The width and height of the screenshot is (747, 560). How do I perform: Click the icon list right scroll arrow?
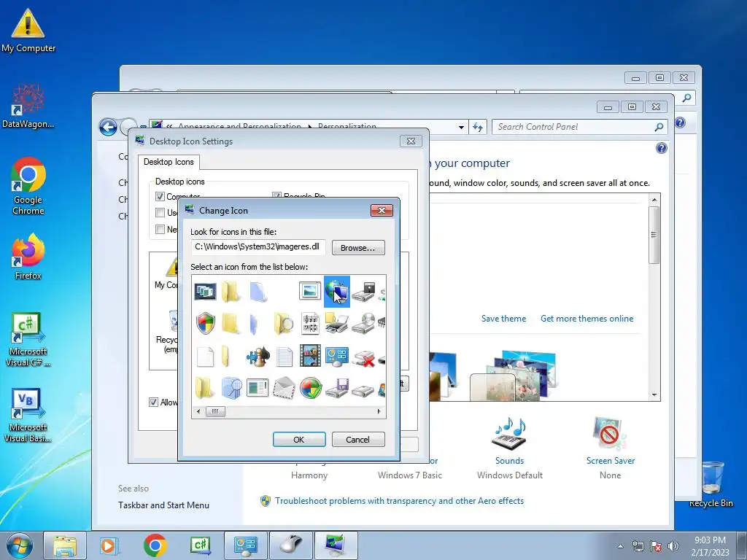(379, 411)
